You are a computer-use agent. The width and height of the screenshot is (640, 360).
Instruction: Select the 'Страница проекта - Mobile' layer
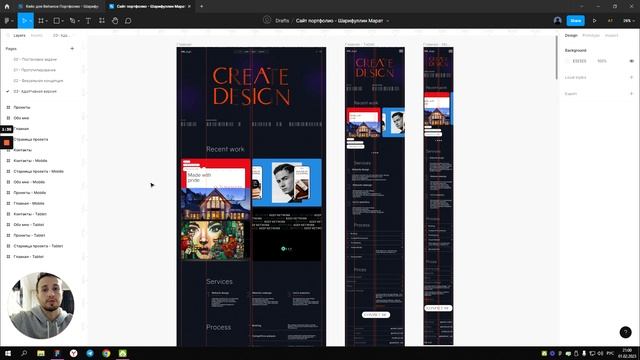click(38, 171)
